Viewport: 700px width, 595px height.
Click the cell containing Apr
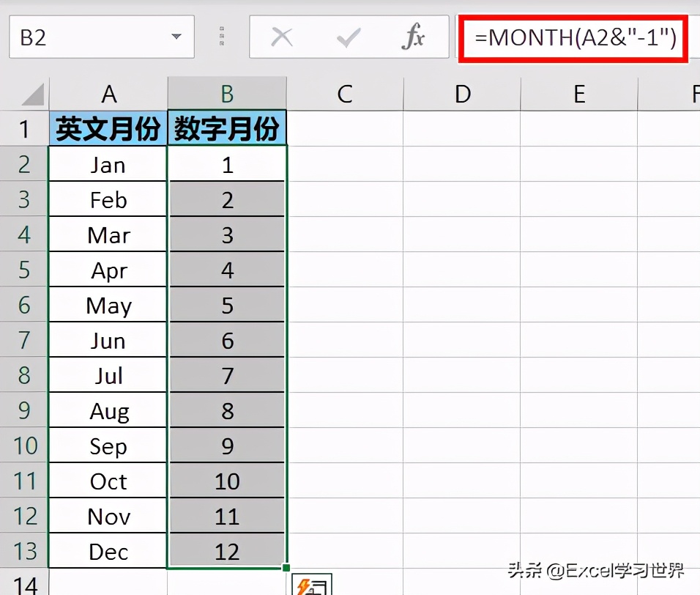point(108,270)
